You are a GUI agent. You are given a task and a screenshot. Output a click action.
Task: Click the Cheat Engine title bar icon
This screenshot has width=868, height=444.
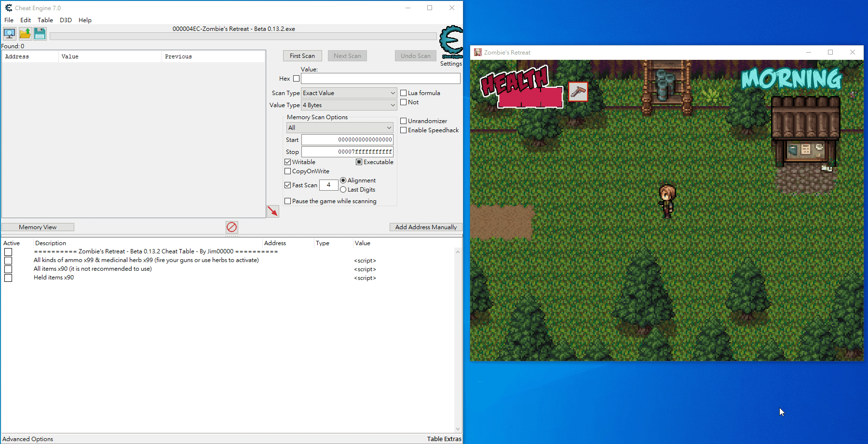click(x=8, y=8)
